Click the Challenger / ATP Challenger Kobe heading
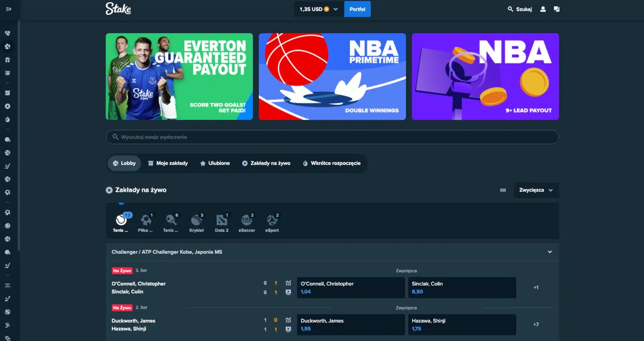Image resolution: width=644 pixels, height=341 pixels. (167, 252)
